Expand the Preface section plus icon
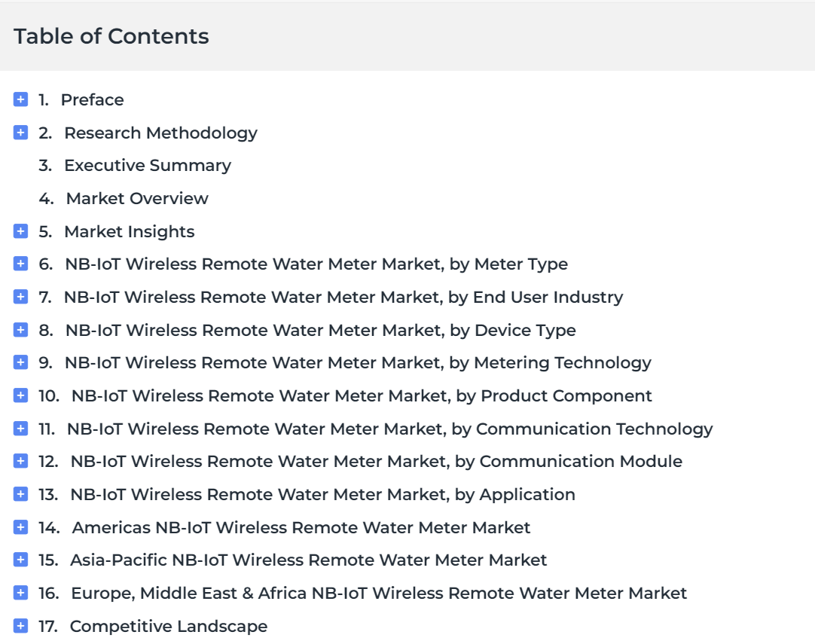The height and width of the screenshot is (644, 815). tap(20, 99)
